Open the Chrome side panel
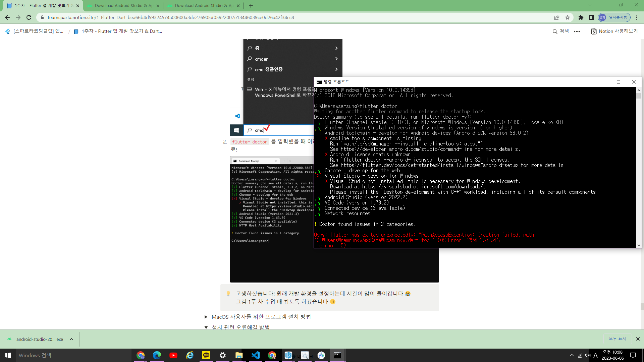Viewport: 644px width, 362px height. click(x=592, y=17)
